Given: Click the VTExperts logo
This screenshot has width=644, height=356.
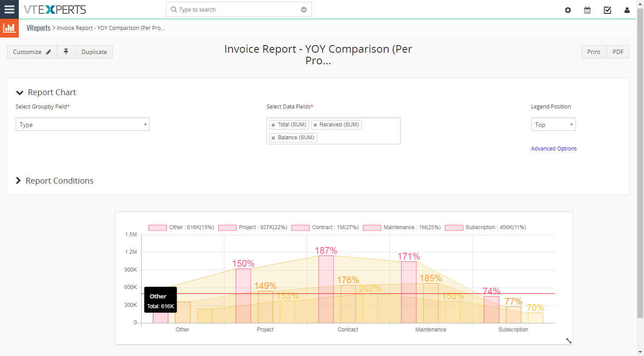Looking at the screenshot, I should click(55, 9).
